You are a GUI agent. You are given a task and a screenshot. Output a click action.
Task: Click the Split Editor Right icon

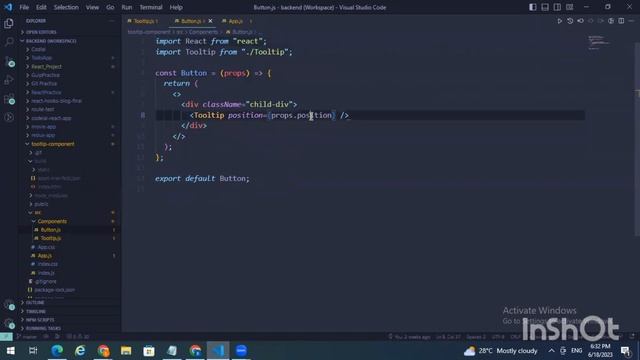(621, 21)
